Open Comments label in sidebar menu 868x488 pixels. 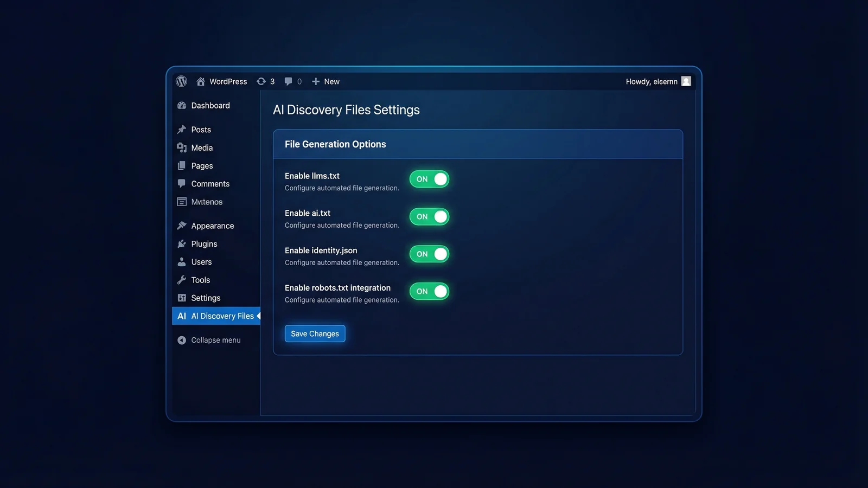210,184
